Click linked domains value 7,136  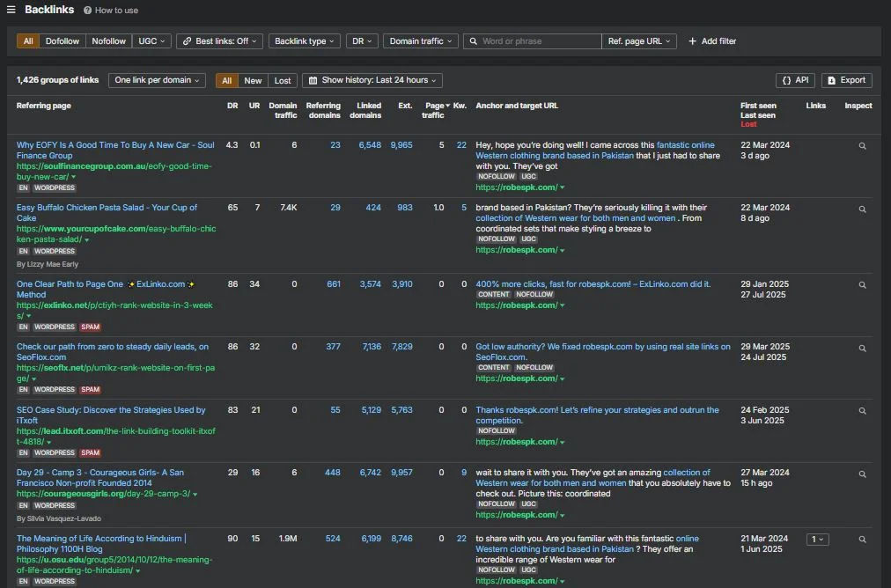tap(372, 347)
